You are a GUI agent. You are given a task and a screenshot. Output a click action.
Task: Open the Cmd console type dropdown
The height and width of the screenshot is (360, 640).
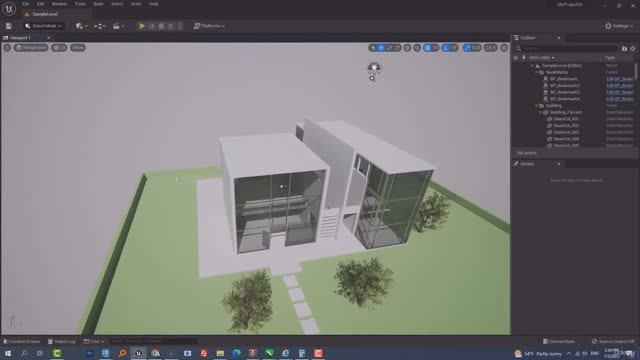tap(94, 341)
